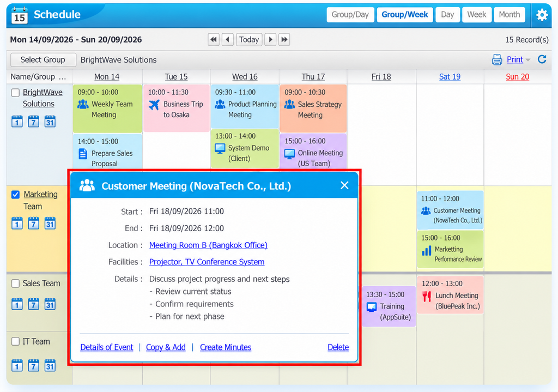Open BrightWave Solutions day view calendar icon
The width and height of the screenshot is (558, 392).
click(x=17, y=122)
